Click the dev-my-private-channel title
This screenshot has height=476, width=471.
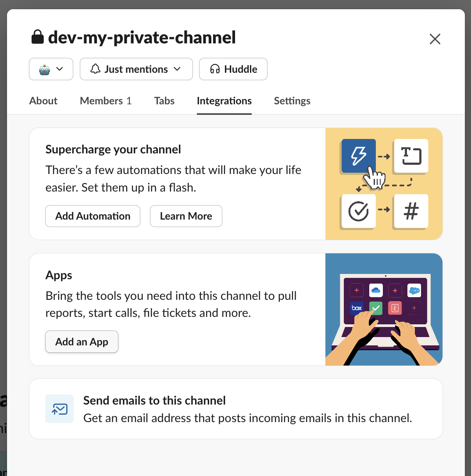(x=142, y=38)
